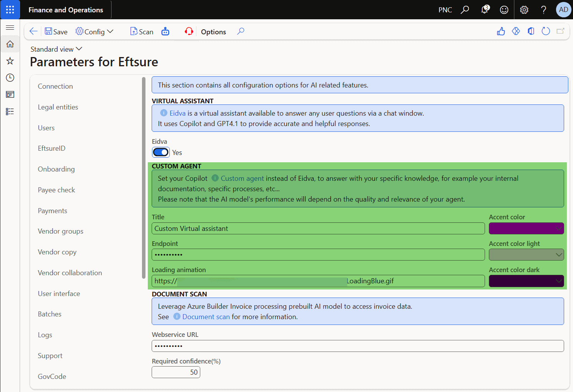Image resolution: width=573 pixels, height=392 pixels.
Task: Open Favorites star in sidebar
Action: click(x=10, y=61)
